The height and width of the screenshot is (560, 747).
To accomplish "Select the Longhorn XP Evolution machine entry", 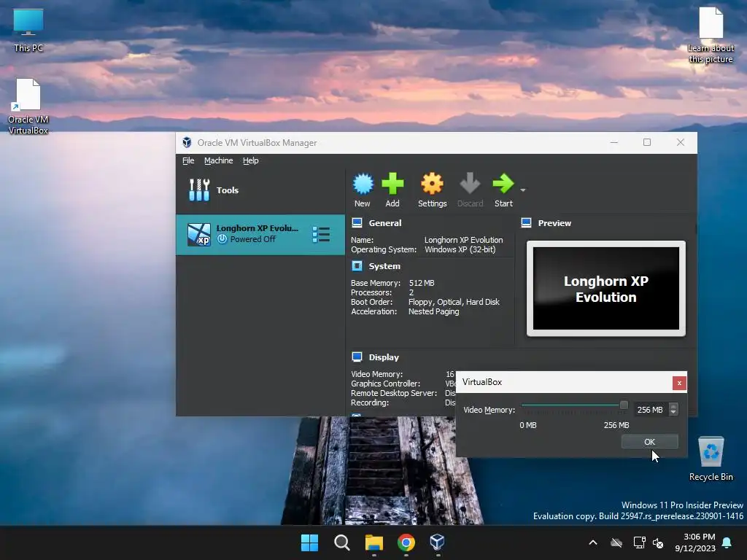I will pos(260,234).
